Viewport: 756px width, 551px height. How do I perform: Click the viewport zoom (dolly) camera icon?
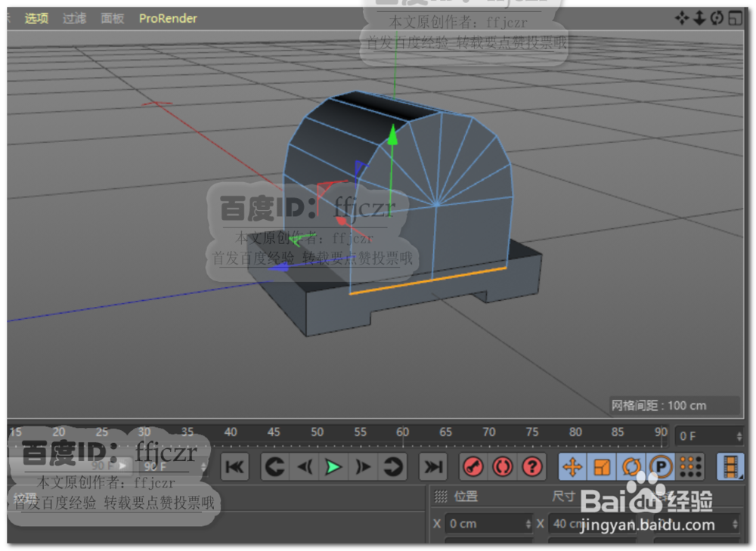click(x=699, y=17)
